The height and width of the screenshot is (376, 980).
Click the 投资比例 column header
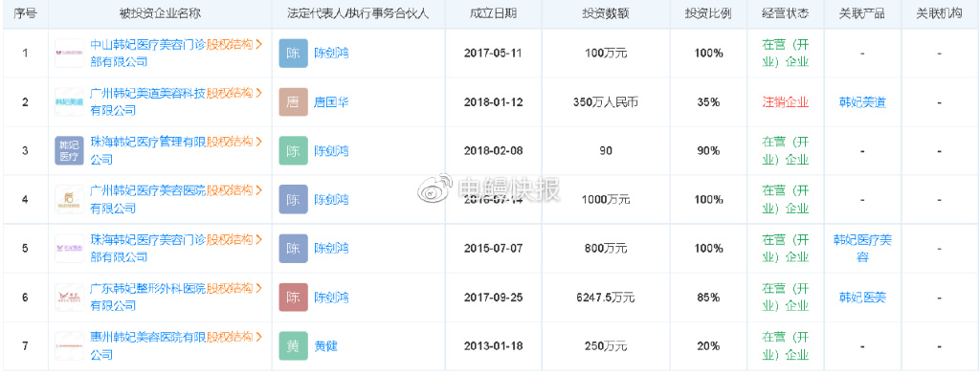tap(708, 13)
